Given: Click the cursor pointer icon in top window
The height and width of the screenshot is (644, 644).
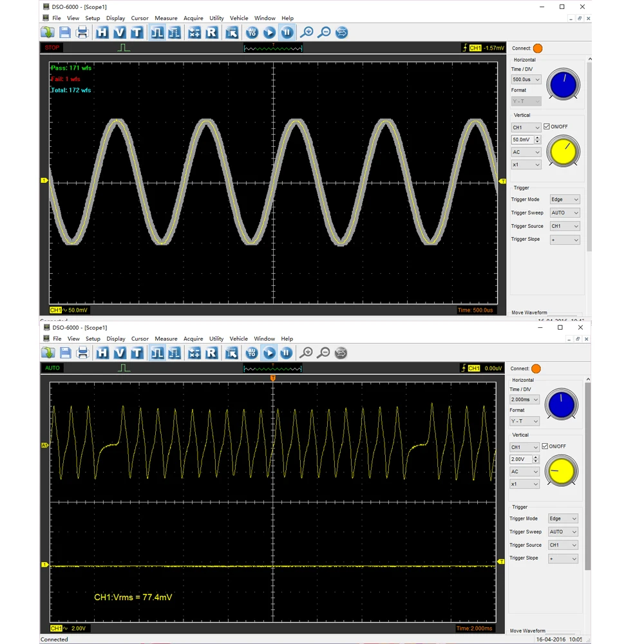Looking at the screenshot, I should [232, 32].
